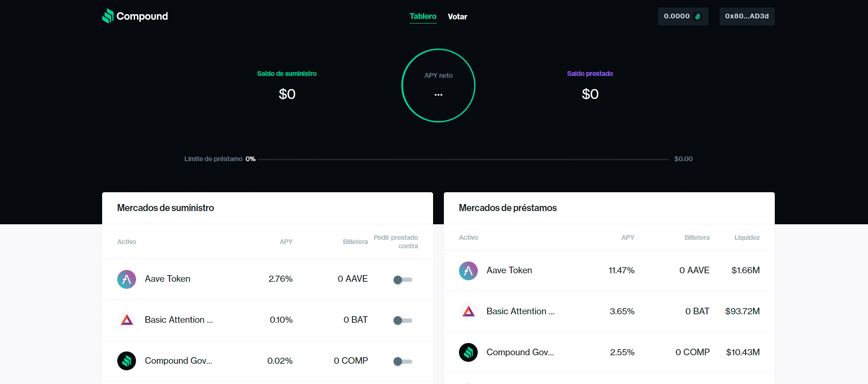This screenshot has width=868, height=384.
Task: Click the Pedir prestado contra column header
Action: point(396,242)
